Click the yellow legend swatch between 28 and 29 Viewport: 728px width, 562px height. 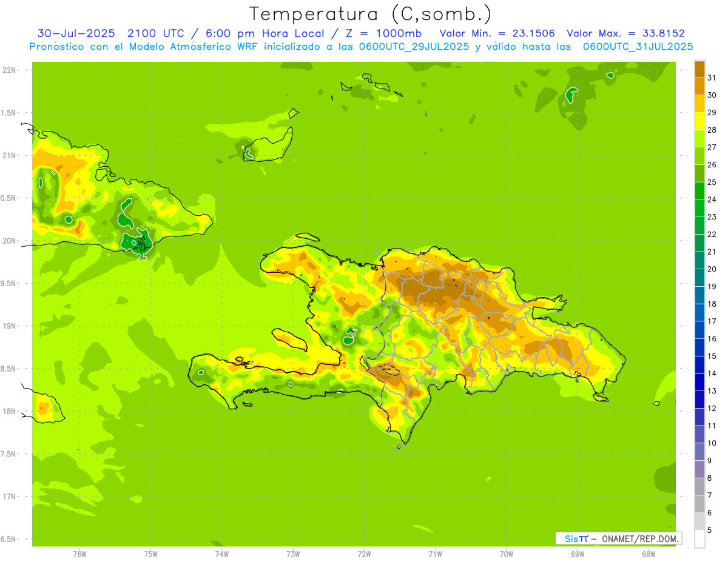(x=699, y=121)
